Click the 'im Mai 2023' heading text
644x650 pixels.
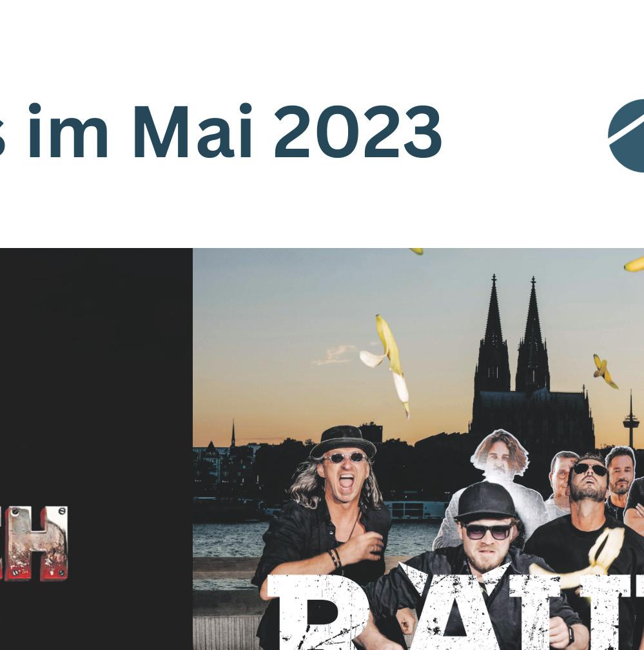(x=235, y=132)
